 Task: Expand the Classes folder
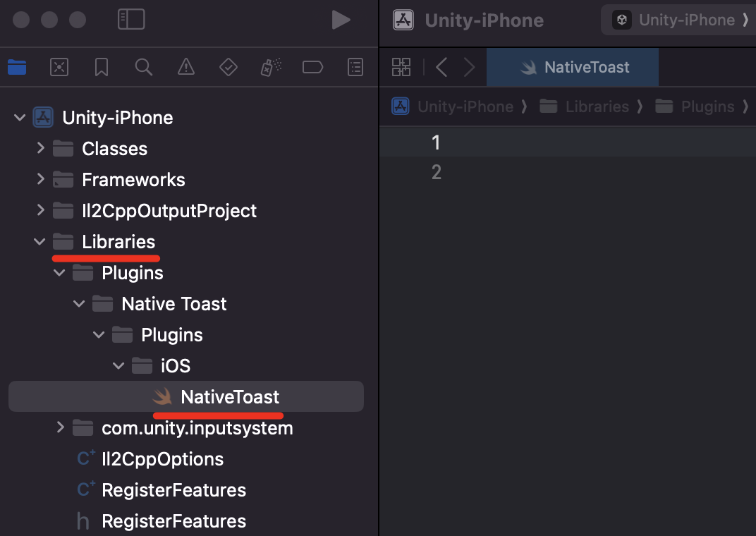click(x=40, y=149)
